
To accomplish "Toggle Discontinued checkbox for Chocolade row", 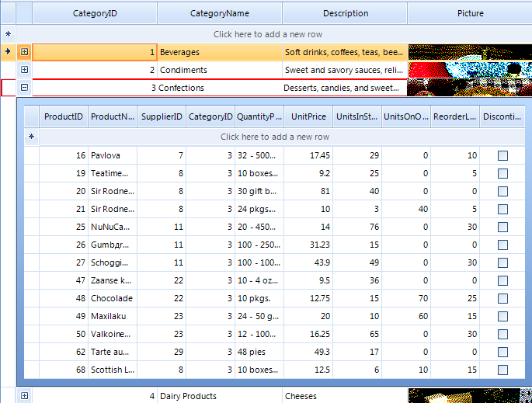I will click(502, 298).
